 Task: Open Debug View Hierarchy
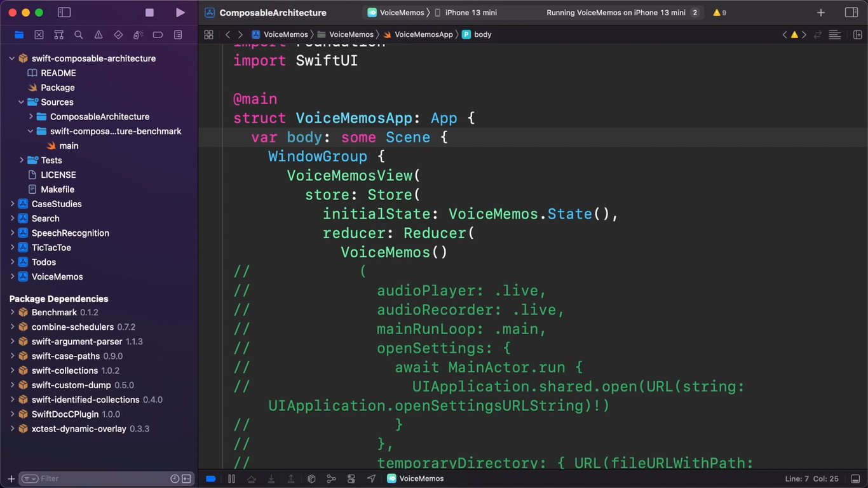coord(311,478)
